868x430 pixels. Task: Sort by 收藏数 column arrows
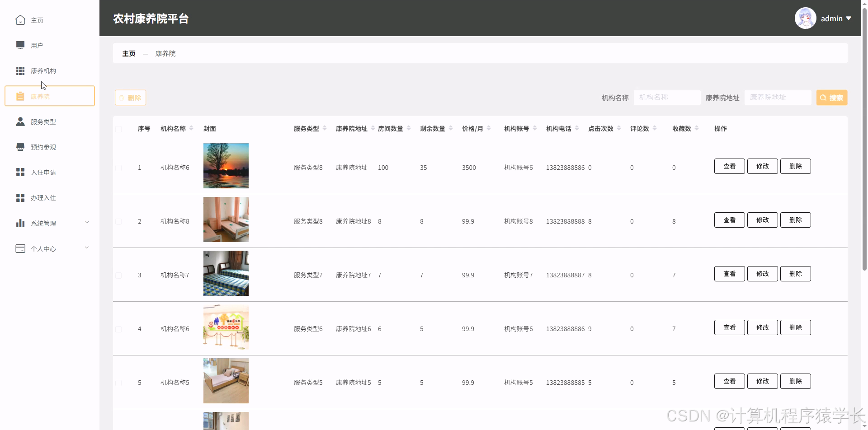(697, 128)
